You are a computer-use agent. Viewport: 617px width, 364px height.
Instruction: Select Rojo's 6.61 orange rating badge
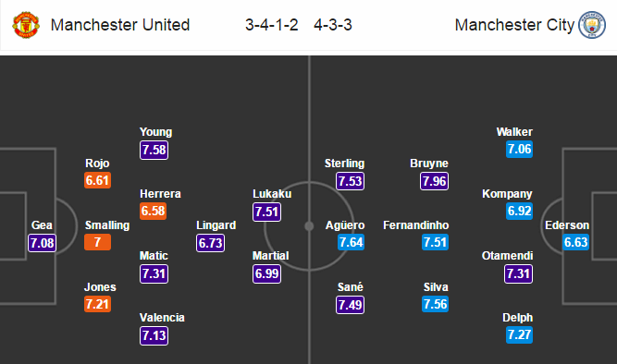pyautogui.click(x=97, y=180)
